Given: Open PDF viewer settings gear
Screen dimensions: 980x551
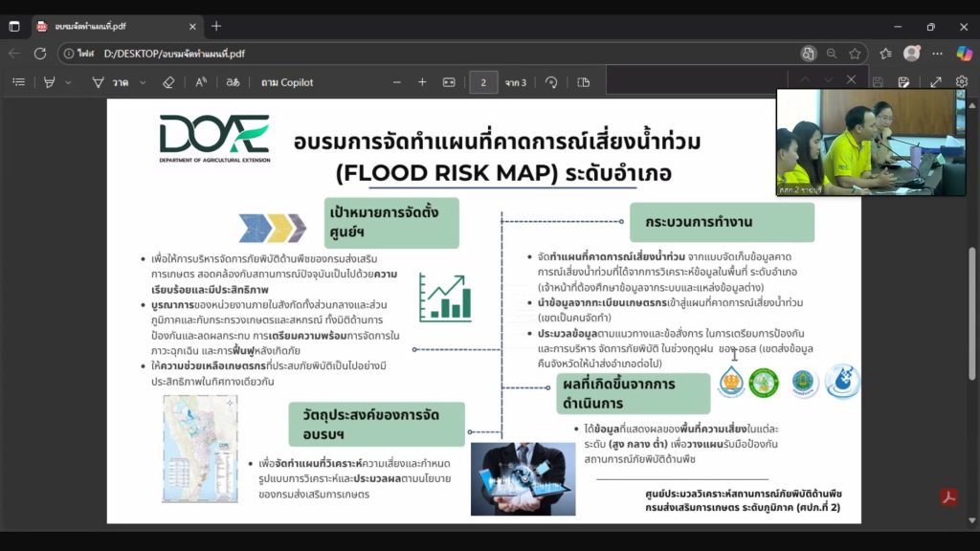Looking at the screenshot, I should (962, 82).
